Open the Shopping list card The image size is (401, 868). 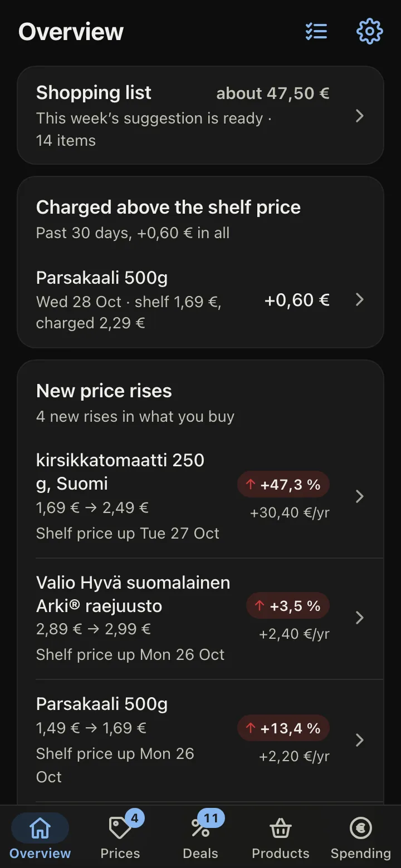click(x=200, y=116)
